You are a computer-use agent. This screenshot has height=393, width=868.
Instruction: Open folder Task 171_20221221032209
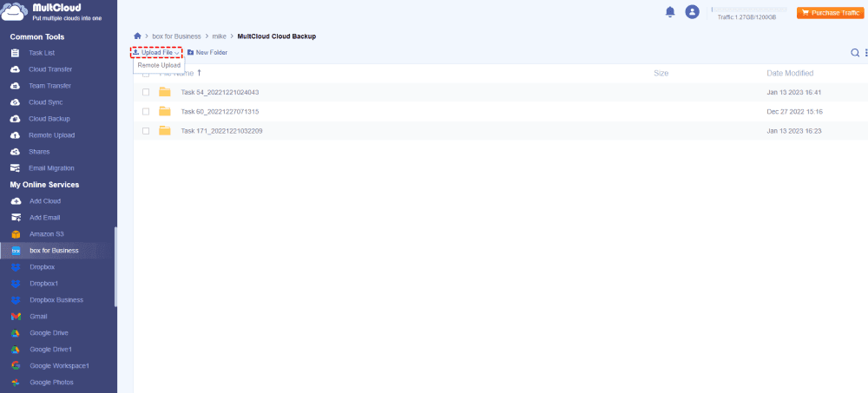221,131
